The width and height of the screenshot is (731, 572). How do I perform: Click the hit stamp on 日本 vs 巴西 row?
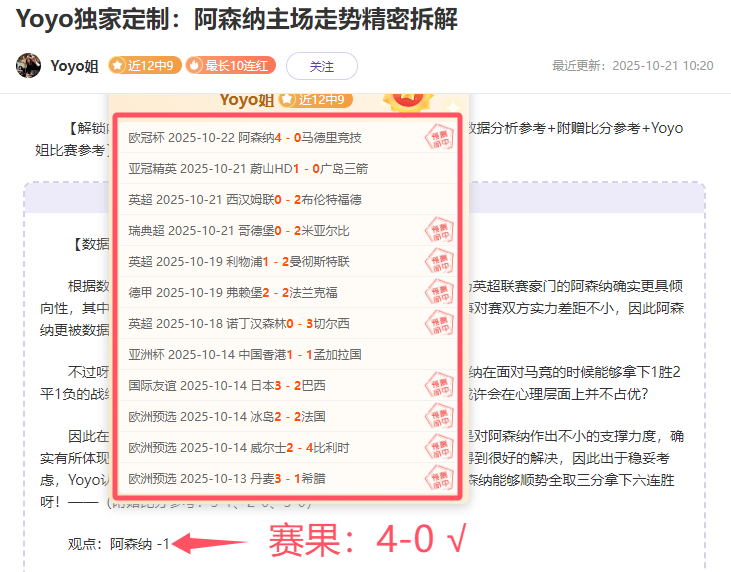coord(438,385)
